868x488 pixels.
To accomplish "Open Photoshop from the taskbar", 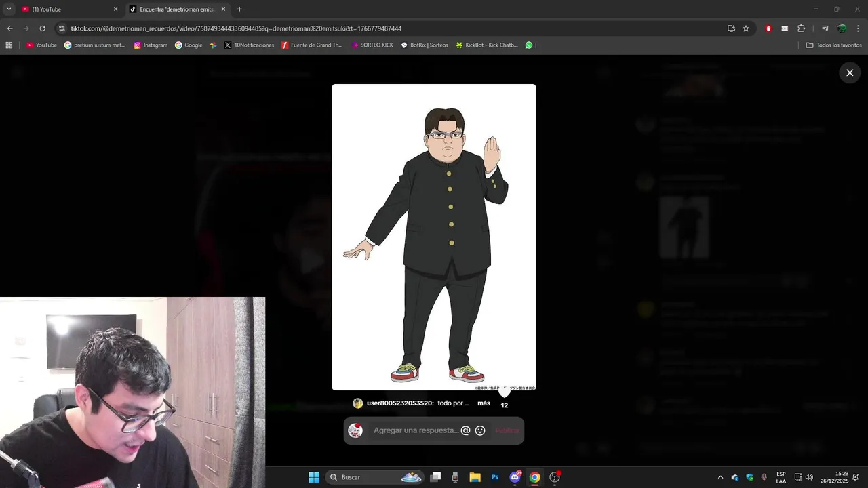I will (495, 477).
